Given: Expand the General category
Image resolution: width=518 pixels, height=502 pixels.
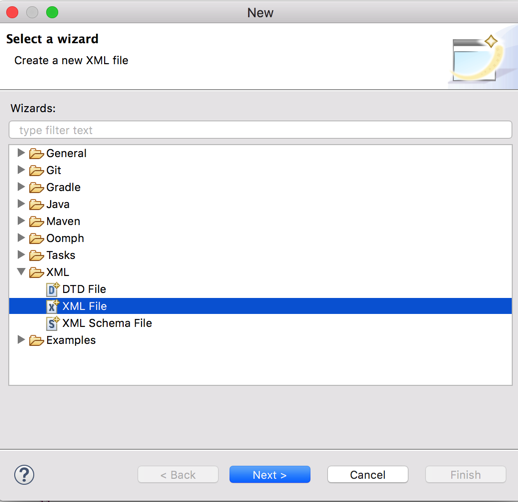Looking at the screenshot, I should click(x=21, y=153).
